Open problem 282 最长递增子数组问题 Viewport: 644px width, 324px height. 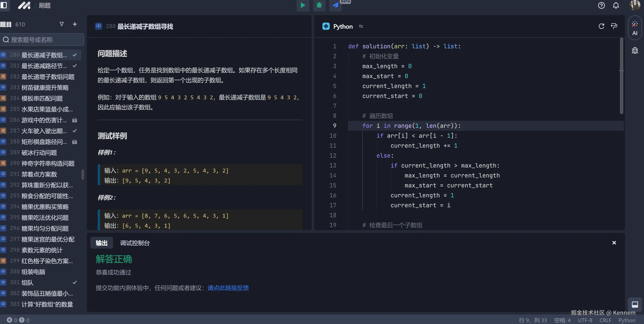pyautogui.click(x=47, y=77)
